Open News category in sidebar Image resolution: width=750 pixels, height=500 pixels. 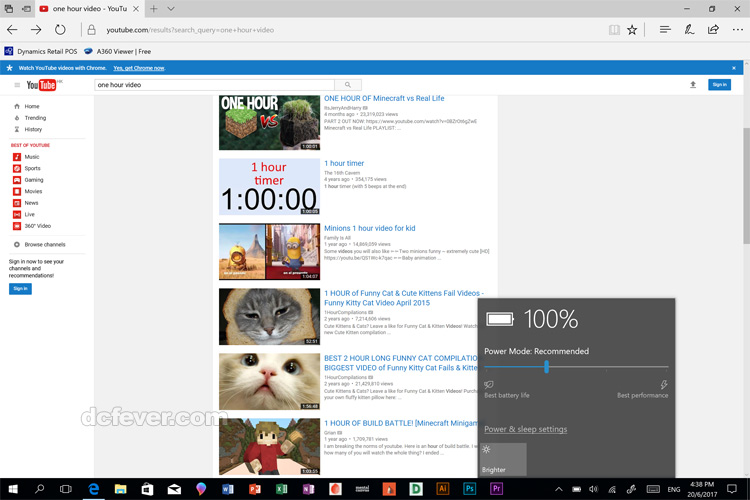(x=25, y=203)
